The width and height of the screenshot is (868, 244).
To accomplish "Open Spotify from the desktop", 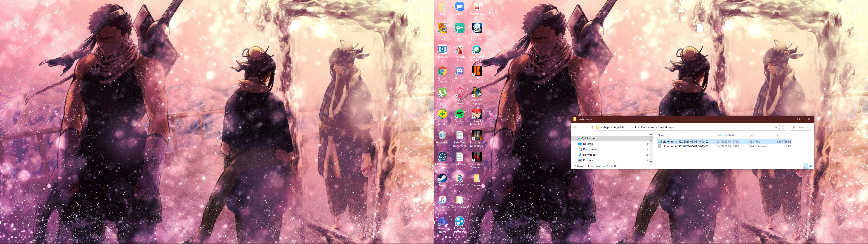I will pyautogui.click(x=459, y=116).
